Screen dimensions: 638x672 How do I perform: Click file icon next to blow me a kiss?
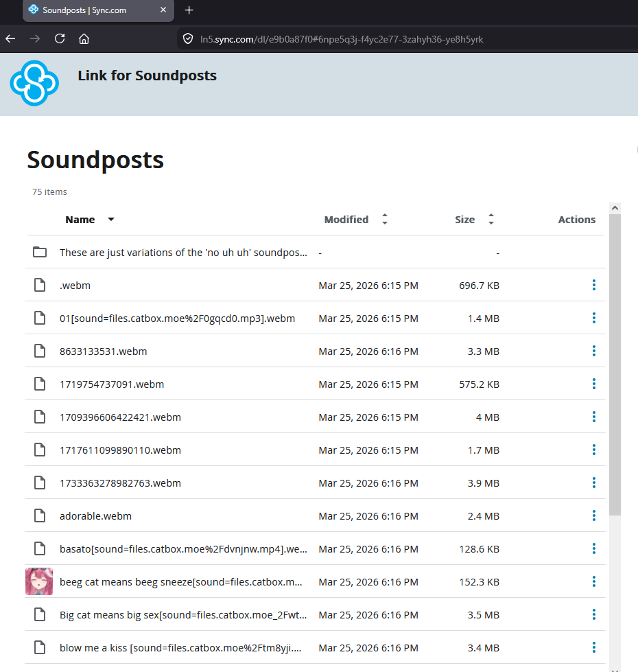click(x=40, y=647)
